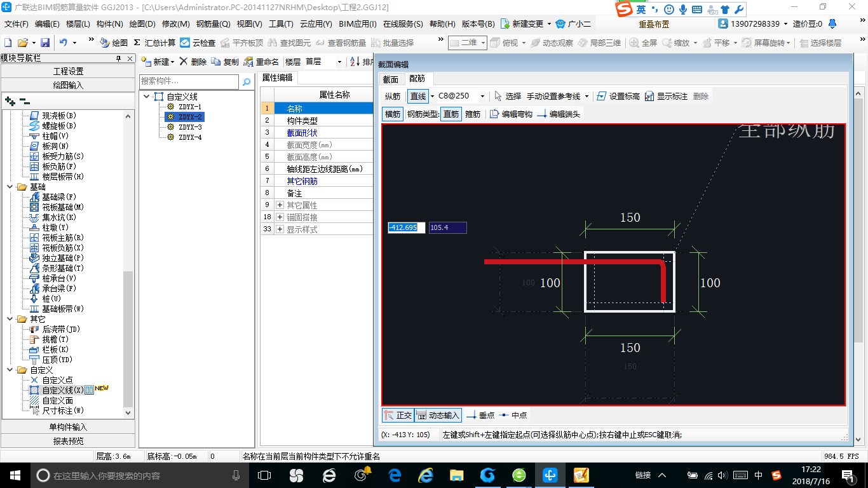
Task: Select 中点 midpoint snap
Action: click(513, 415)
